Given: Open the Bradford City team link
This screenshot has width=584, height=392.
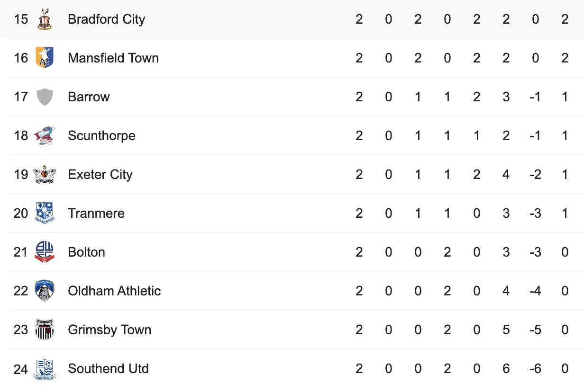Looking at the screenshot, I should 107,19.
